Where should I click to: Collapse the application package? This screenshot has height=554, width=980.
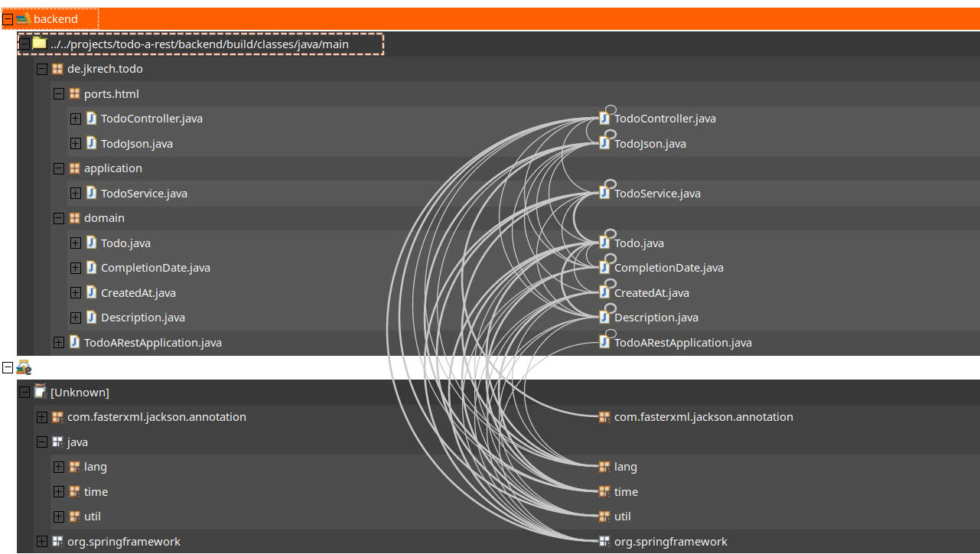tap(58, 168)
